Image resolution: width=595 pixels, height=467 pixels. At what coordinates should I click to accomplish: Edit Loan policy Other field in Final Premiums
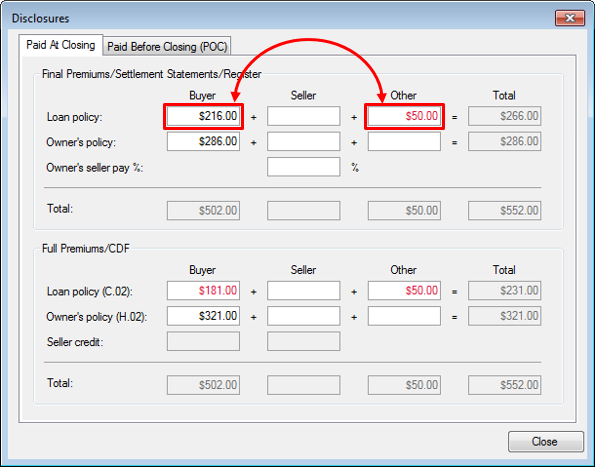(x=404, y=116)
